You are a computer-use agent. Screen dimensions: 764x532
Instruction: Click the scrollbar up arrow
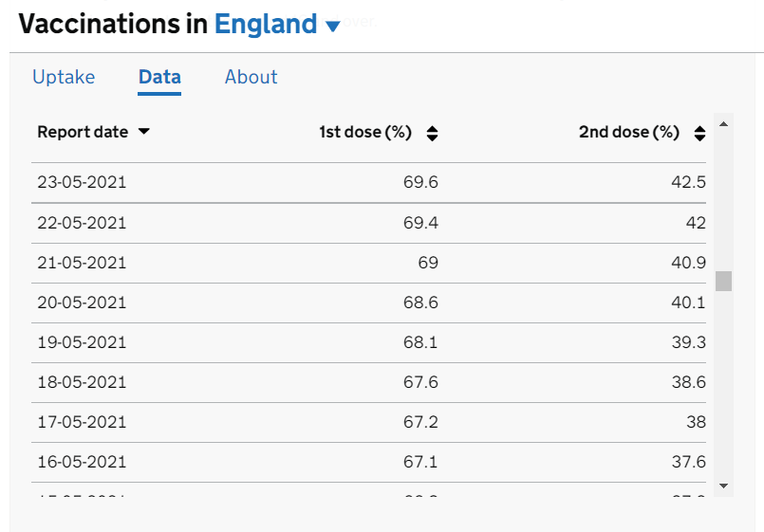[723, 124]
